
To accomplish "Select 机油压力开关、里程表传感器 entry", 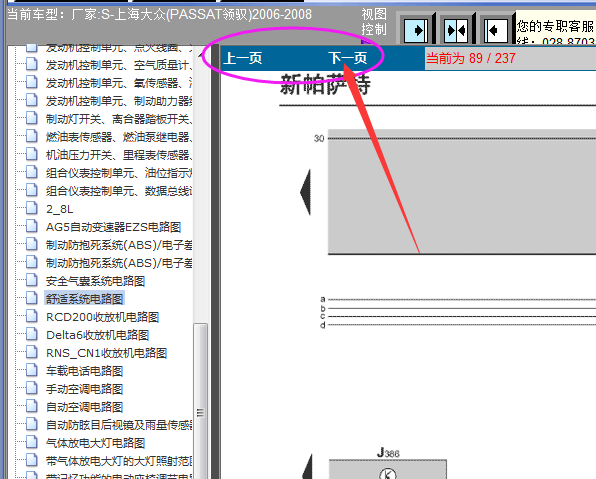I will point(119,155).
